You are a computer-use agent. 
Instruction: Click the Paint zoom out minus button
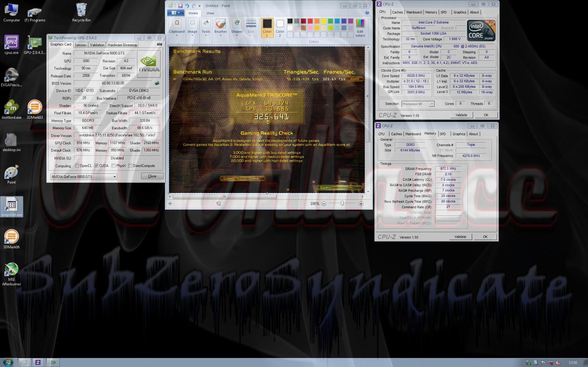pos(323,204)
